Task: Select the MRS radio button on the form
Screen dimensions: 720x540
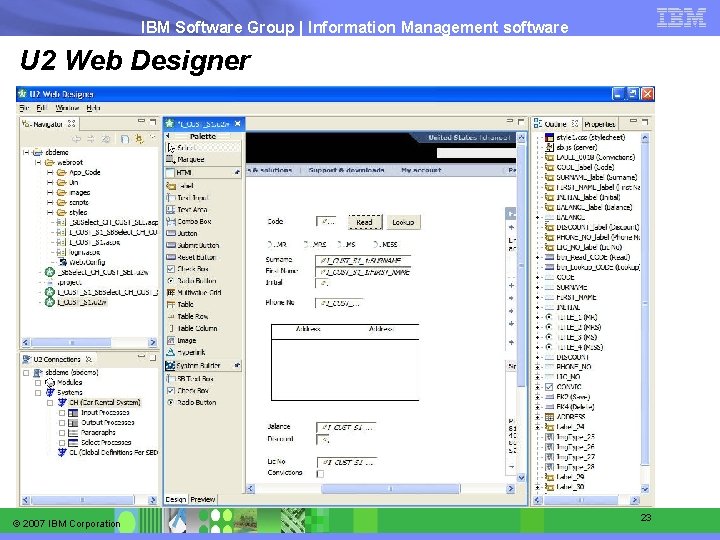Action: point(306,244)
